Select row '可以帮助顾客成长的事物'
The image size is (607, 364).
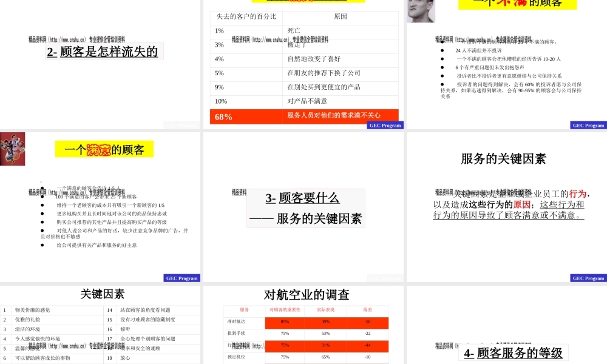[x=42, y=358]
